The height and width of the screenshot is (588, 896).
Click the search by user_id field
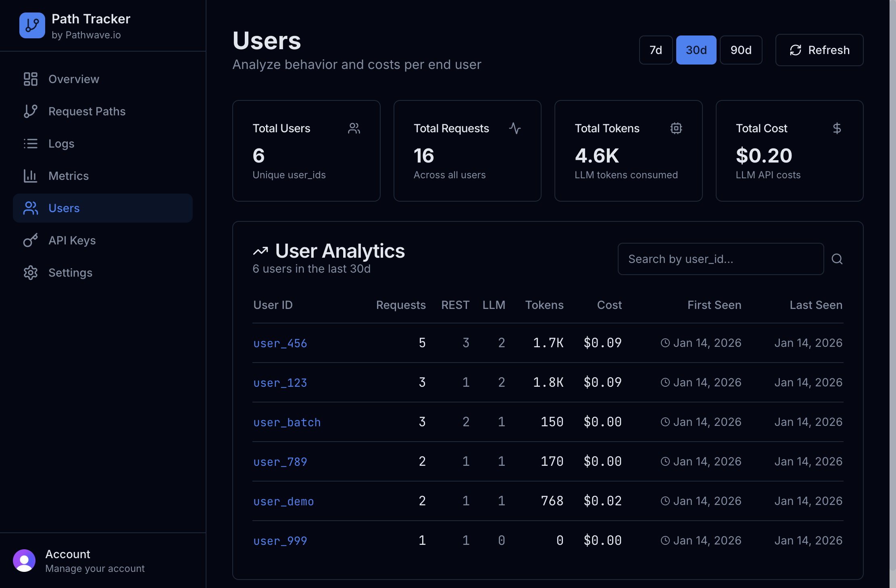click(x=721, y=259)
